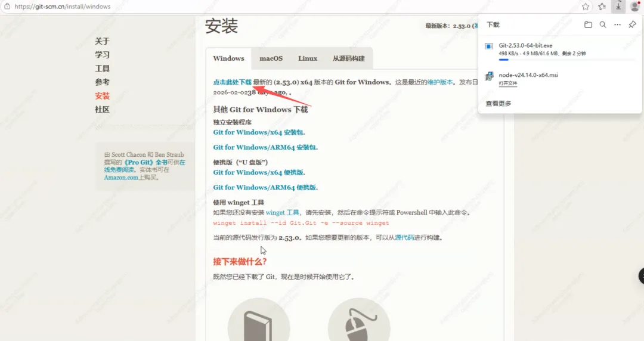Screen dimensions: 644x341
Task: Visit the Amazon.com link
Action: 120,178
